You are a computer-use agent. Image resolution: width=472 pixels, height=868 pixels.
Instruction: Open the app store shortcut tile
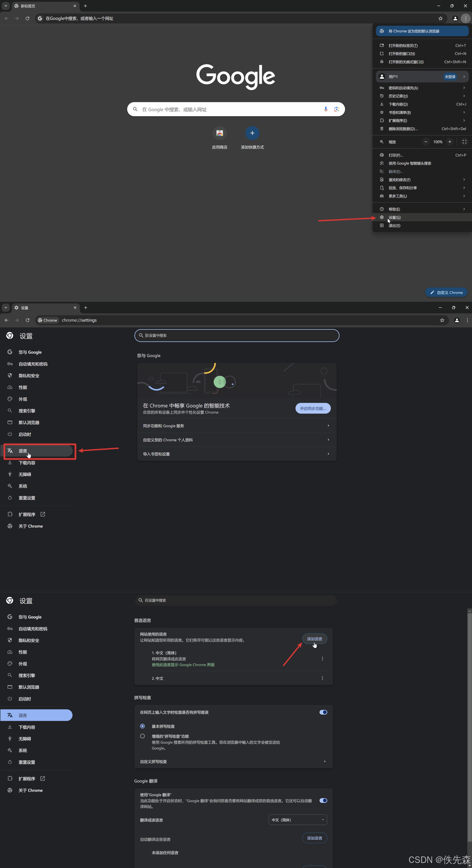click(220, 133)
